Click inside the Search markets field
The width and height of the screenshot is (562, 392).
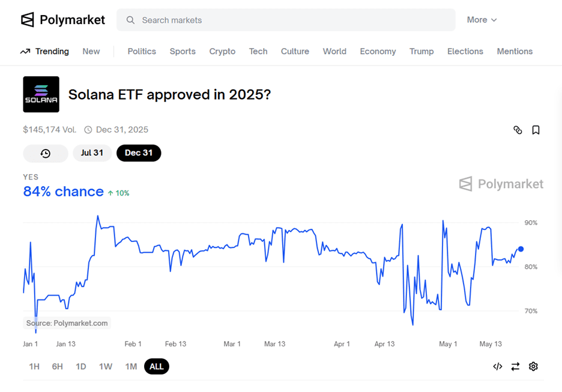coord(286,20)
